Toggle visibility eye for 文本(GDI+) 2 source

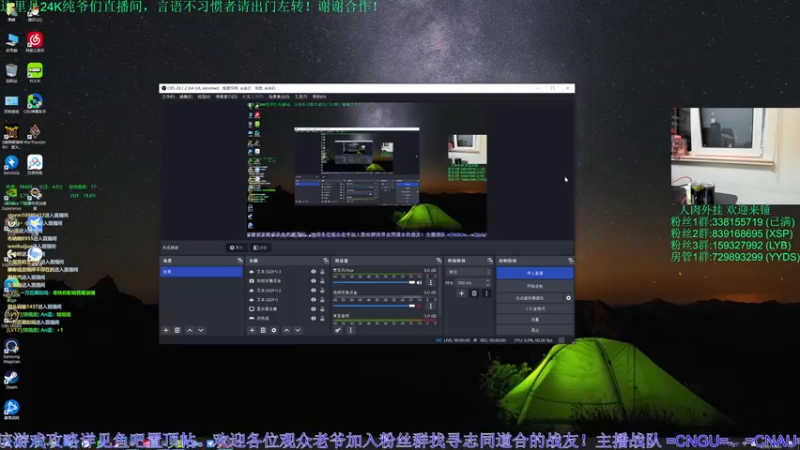tap(313, 290)
